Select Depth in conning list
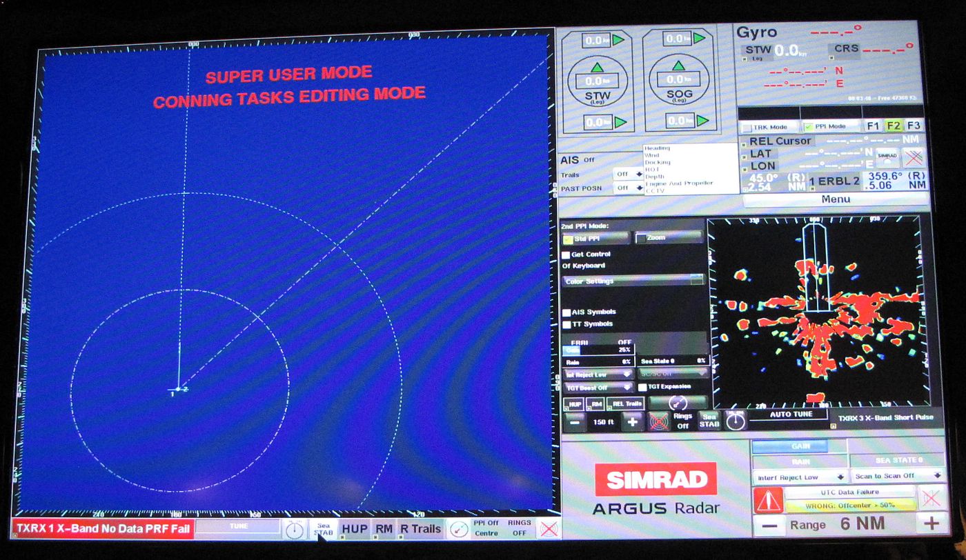Screen dimensions: 966x560 [x=655, y=177]
